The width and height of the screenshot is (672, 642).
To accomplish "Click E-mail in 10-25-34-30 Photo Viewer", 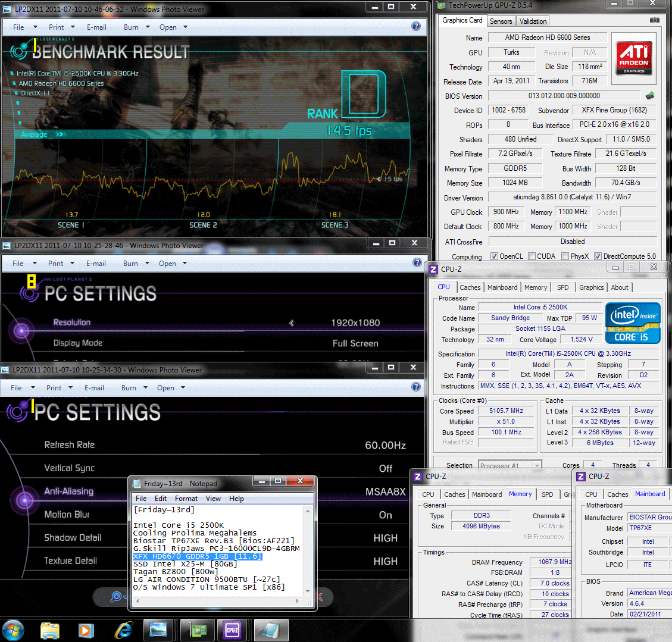I will point(94,387).
